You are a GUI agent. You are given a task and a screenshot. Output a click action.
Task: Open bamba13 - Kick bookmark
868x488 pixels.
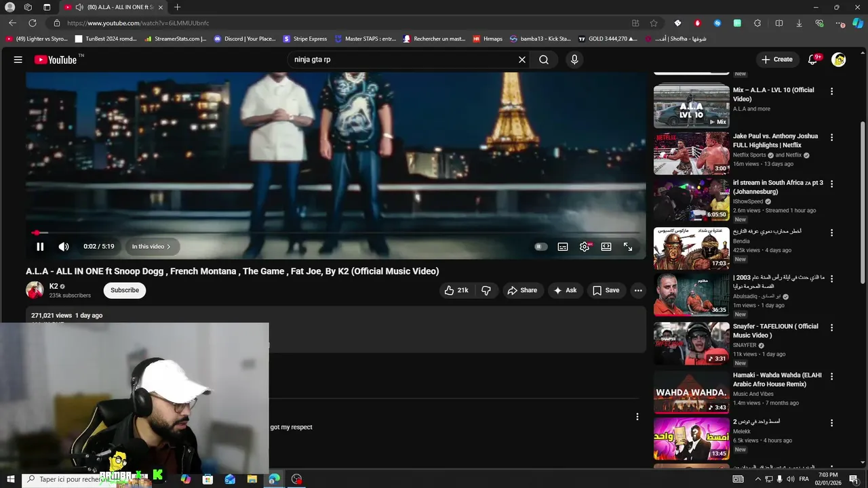pyautogui.click(x=540, y=39)
